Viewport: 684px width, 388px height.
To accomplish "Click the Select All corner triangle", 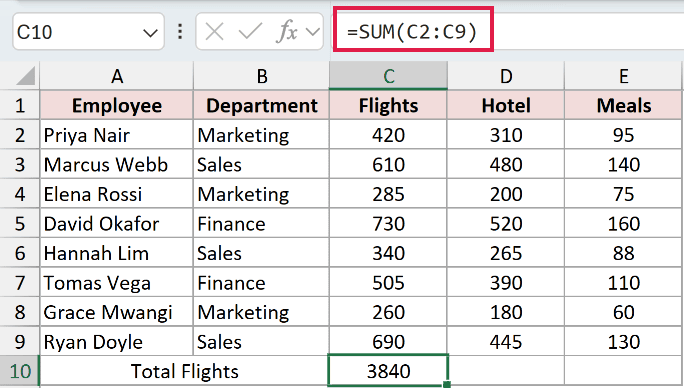I will (x=25, y=76).
